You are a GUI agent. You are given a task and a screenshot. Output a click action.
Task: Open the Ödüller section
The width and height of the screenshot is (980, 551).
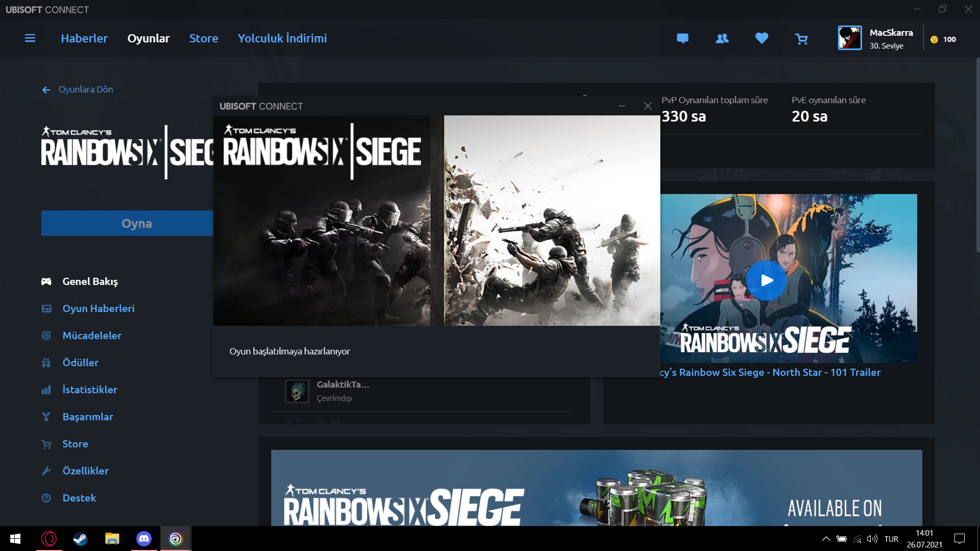(81, 363)
